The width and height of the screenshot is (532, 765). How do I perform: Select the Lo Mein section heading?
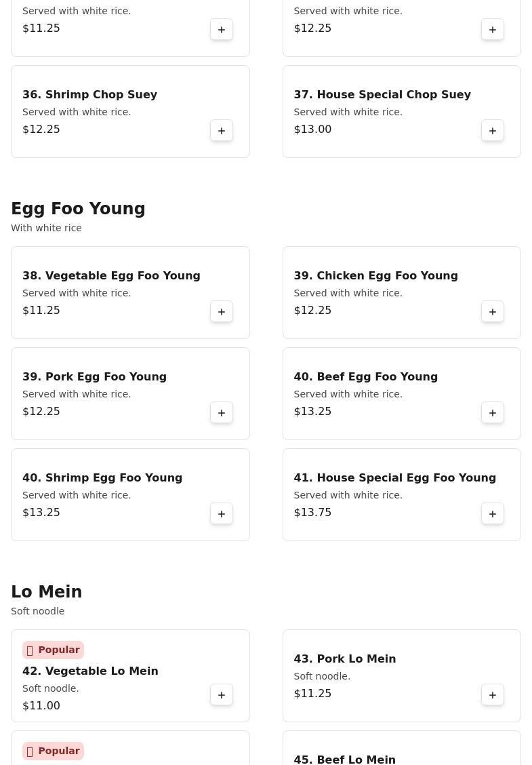coord(46,592)
